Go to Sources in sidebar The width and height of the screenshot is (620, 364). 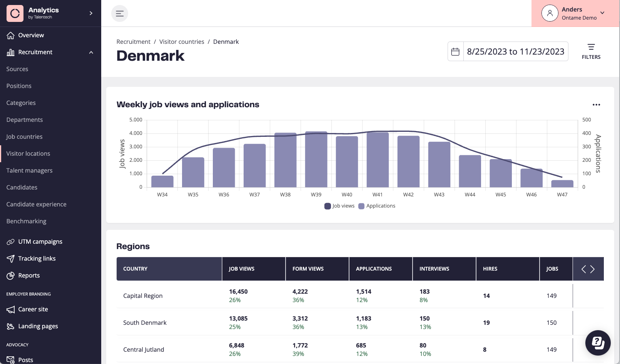coord(17,69)
